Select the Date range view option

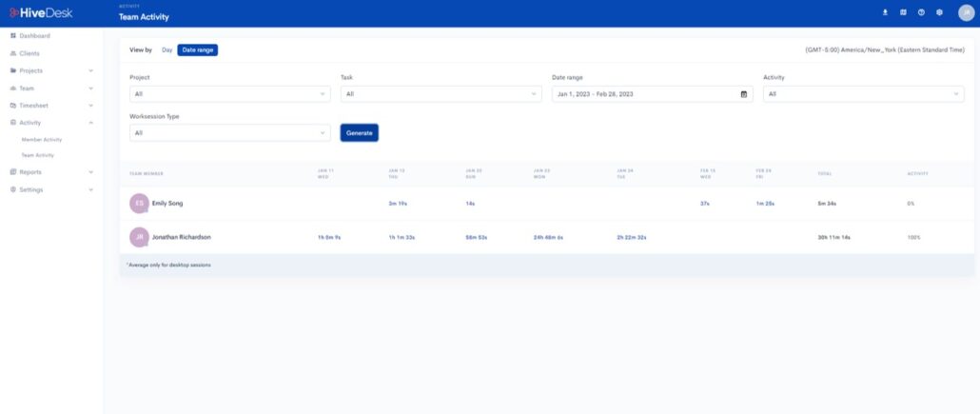click(197, 49)
